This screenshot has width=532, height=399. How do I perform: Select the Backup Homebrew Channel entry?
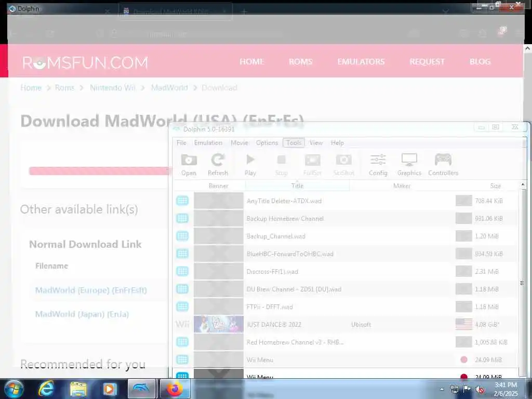pos(345,218)
